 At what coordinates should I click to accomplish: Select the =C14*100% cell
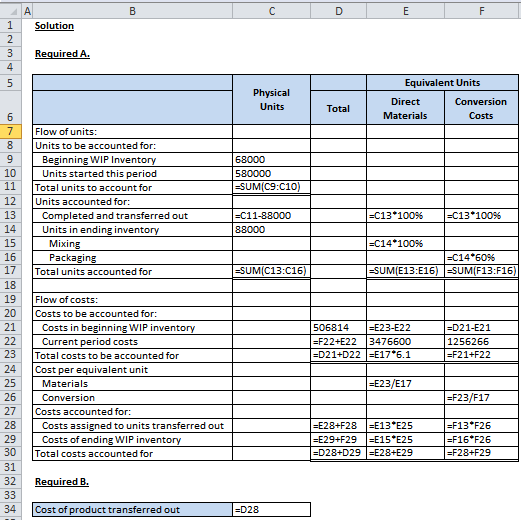tap(405, 244)
